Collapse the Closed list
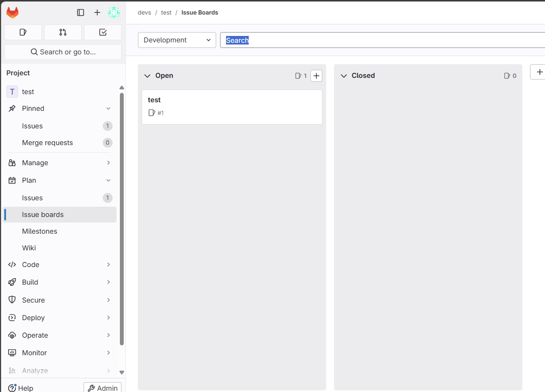 pos(343,76)
